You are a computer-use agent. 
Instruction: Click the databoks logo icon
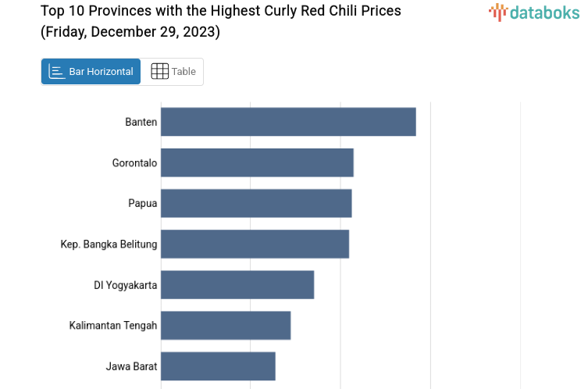498,11
